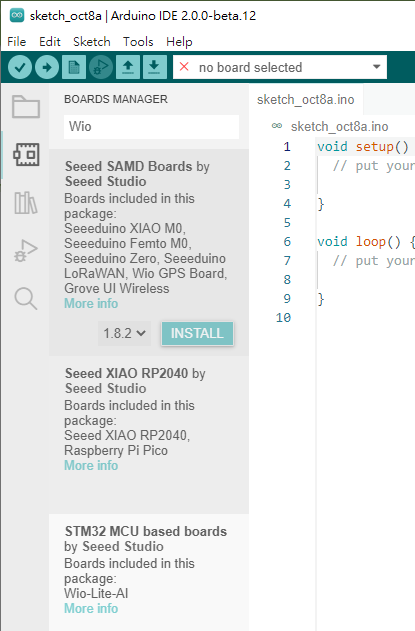This screenshot has width=415, height=631.
Task: Save sketch with the down-arrow icon
Action: click(154, 67)
